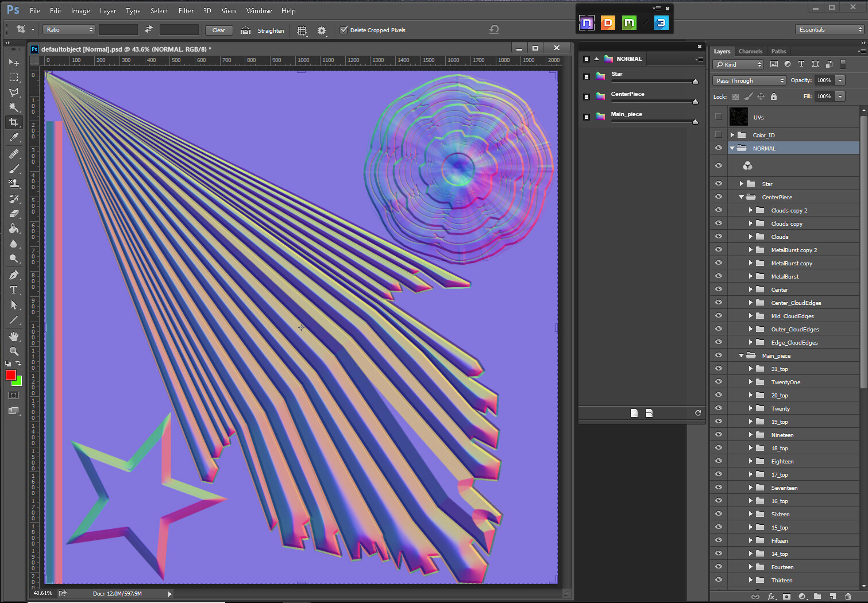Select the Hand tool

coord(14,337)
